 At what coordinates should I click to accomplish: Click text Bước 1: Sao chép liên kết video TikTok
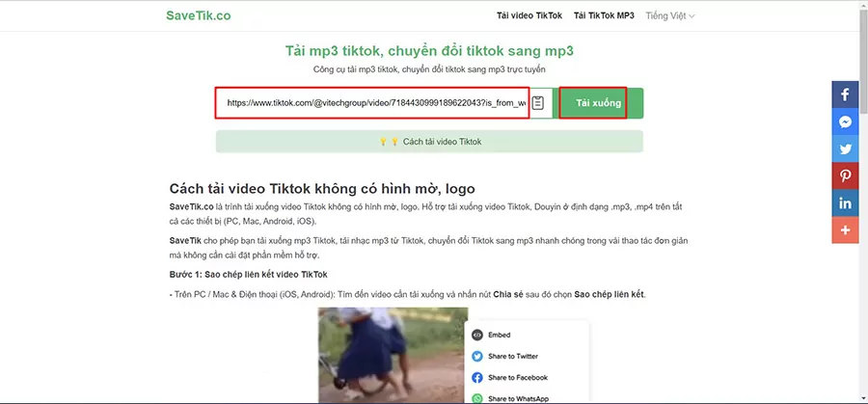pyautogui.click(x=249, y=275)
